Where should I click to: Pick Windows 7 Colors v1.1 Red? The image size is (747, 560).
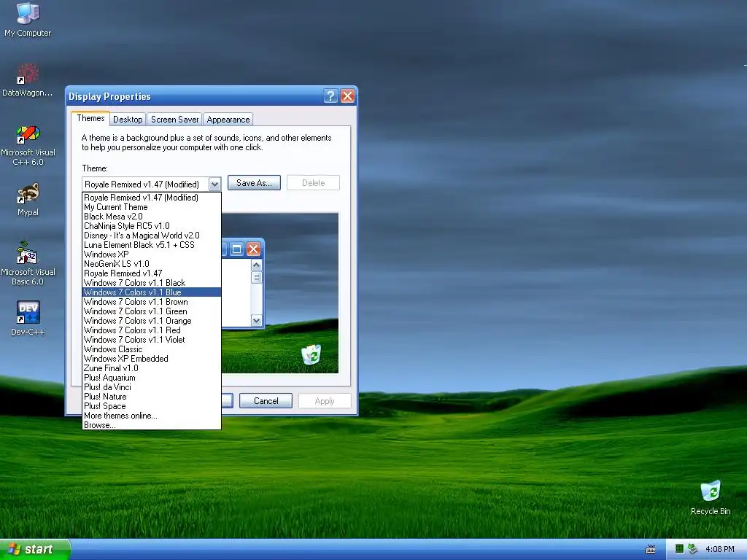[x=152, y=330]
